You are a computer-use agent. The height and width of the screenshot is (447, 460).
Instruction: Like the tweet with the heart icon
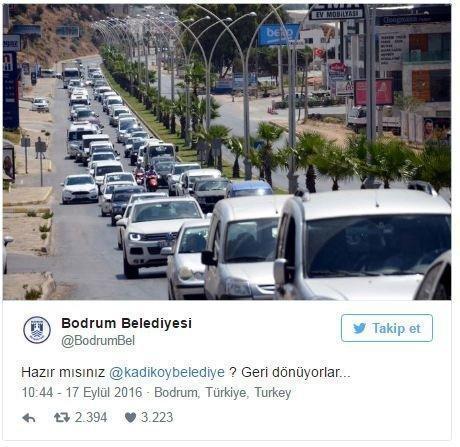pos(130,417)
